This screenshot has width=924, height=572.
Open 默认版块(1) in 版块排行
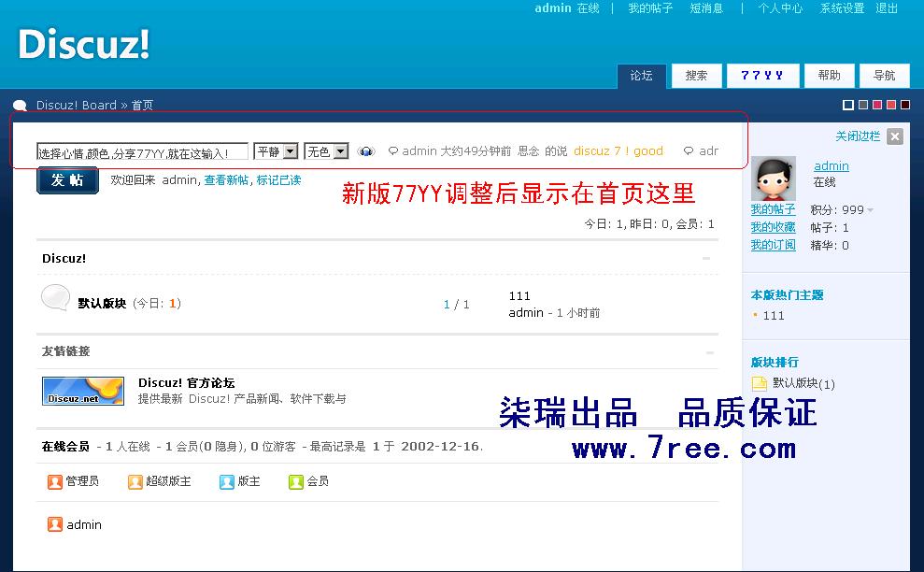click(803, 384)
